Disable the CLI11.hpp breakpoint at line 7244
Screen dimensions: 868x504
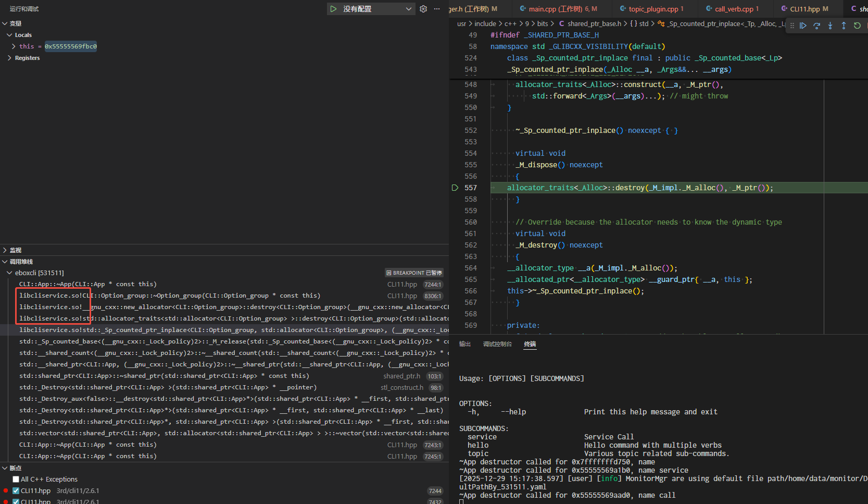click(16, 491)
